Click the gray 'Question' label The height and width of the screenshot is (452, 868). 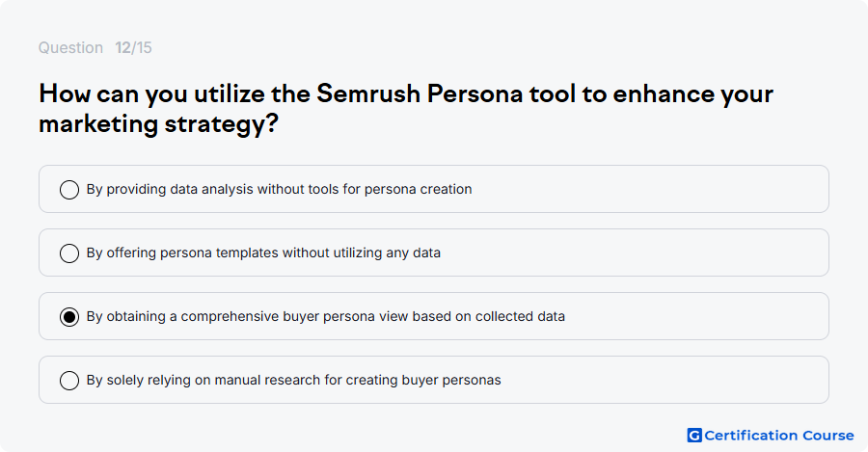tap(70, 47)
